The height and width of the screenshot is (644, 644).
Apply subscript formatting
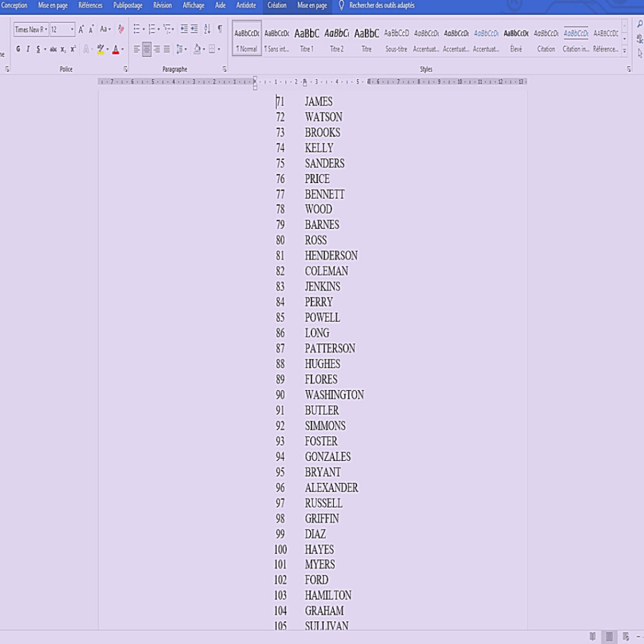[x=63, y=49]
